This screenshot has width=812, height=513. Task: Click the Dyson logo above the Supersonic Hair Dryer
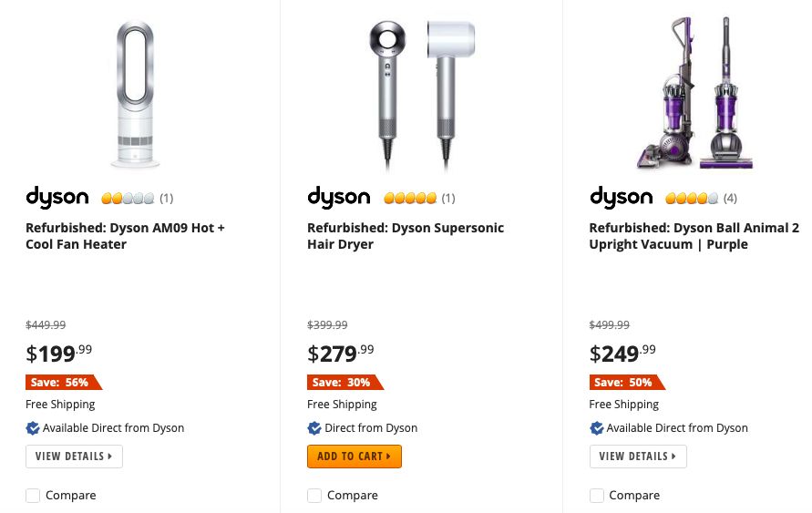click(339, 198)
